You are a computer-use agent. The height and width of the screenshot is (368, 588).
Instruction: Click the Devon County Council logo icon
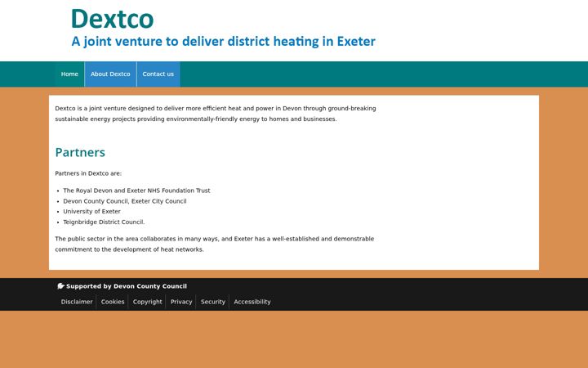[x=60, y=286]
